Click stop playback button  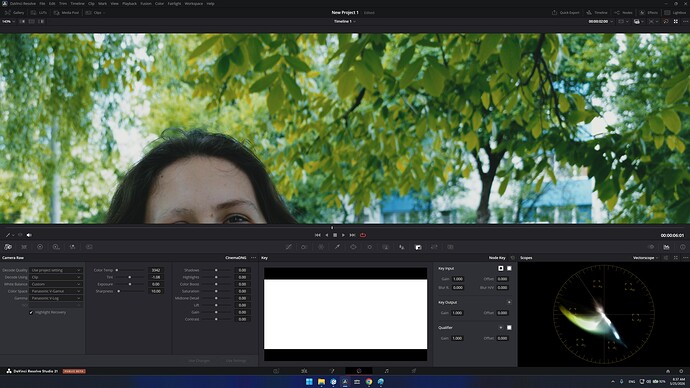[335, 235]
